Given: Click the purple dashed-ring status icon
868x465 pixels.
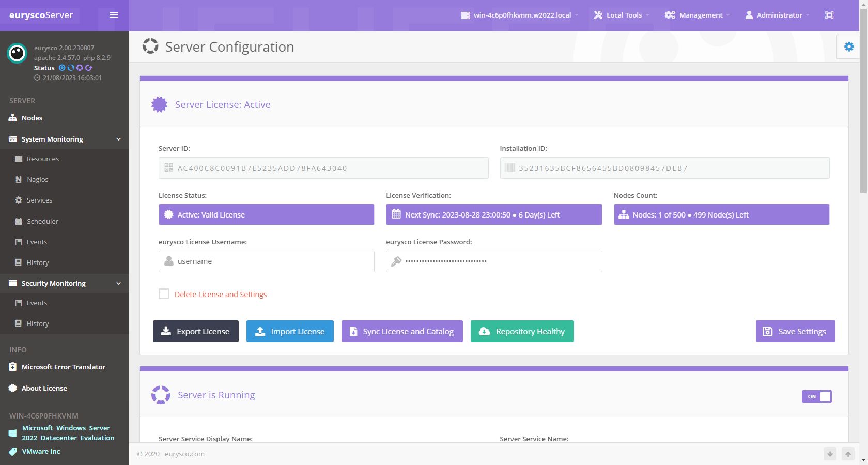Looking at the screenshot, I should pyautogui.click(x=80, y=68).
